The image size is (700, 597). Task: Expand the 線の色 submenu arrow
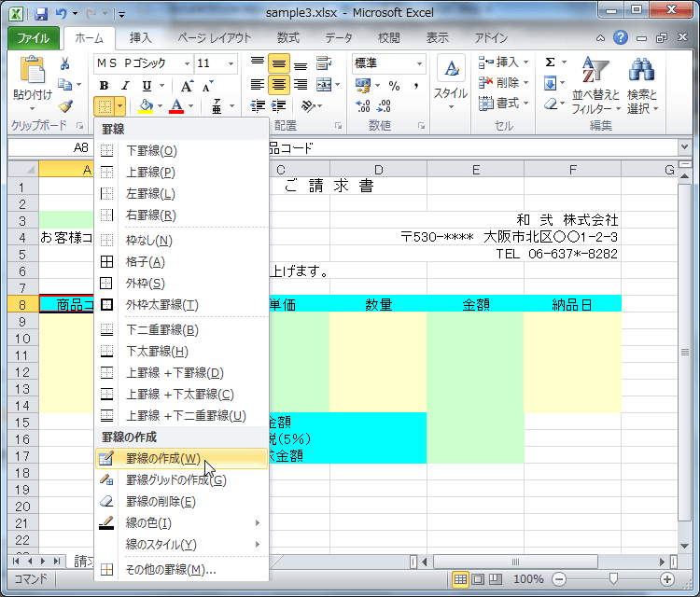tap(258, 522)
